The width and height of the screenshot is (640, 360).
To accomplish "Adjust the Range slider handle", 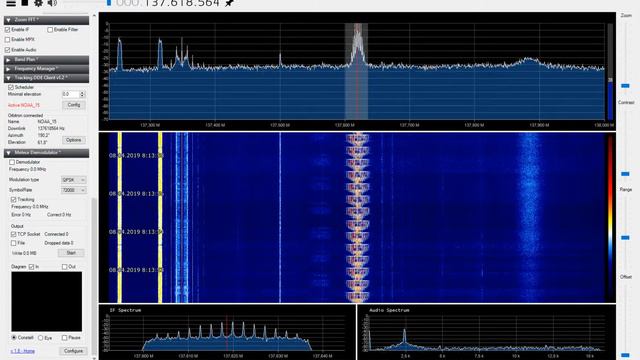I will pos(625,238).
